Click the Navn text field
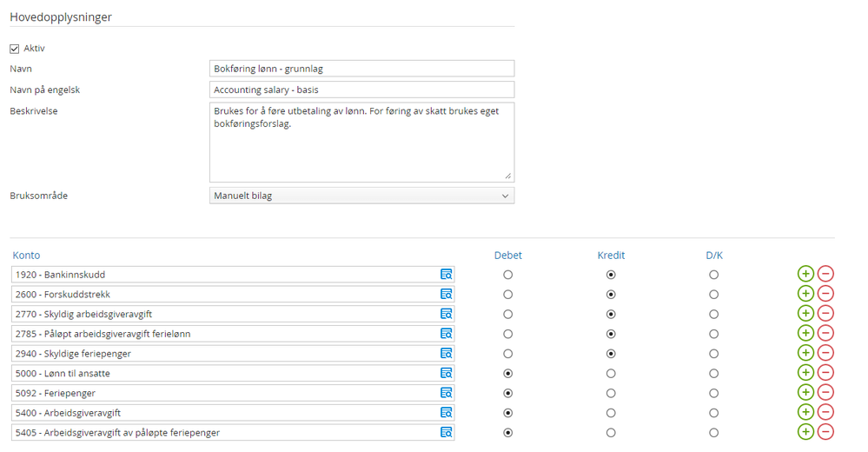The width and height of the screenshot is (868, 452). 361,69
